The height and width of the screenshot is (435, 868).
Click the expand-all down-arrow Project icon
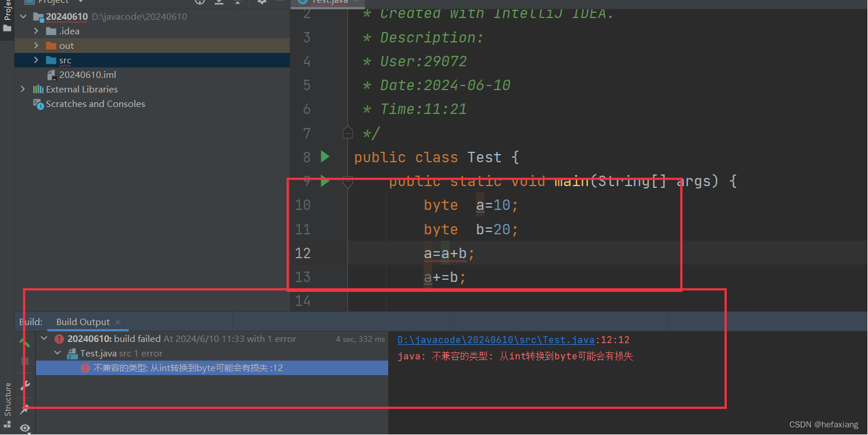pos(218,3)
